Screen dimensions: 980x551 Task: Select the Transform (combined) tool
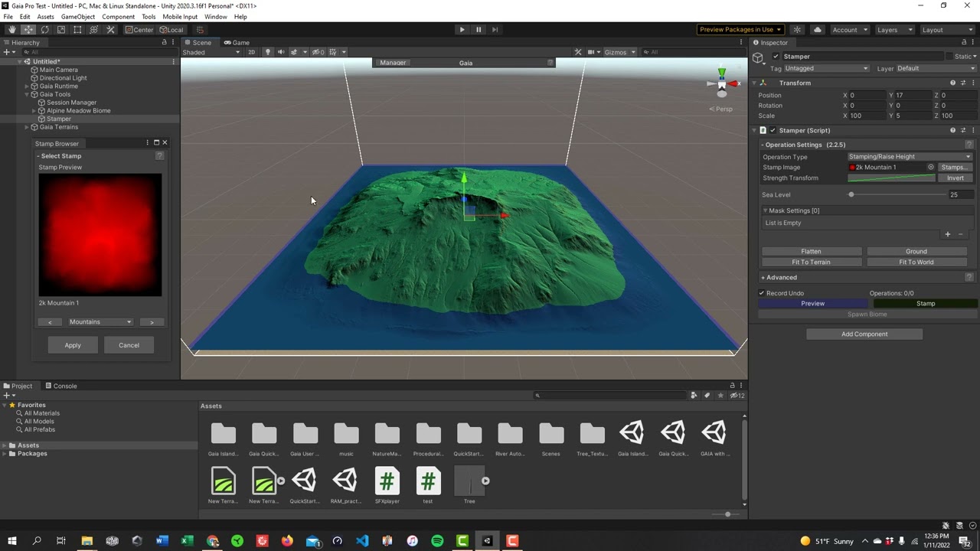pos(93,30)
